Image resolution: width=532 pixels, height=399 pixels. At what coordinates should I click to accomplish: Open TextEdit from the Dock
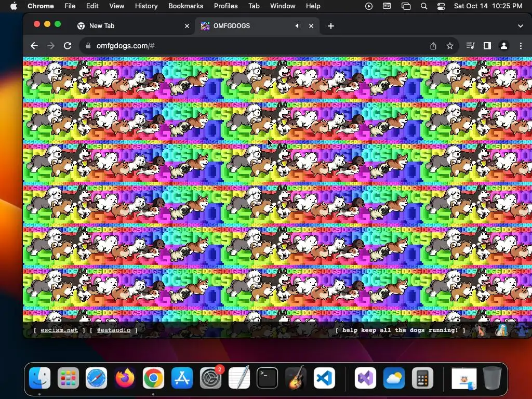pos(239,378)
